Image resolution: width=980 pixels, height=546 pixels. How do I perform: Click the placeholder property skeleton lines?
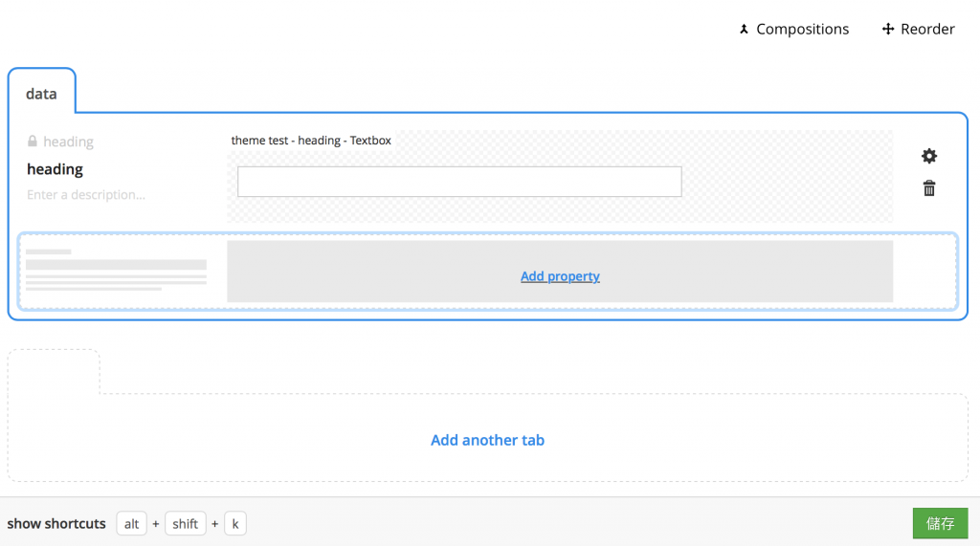pyautogui.click(x=116, y=271)
